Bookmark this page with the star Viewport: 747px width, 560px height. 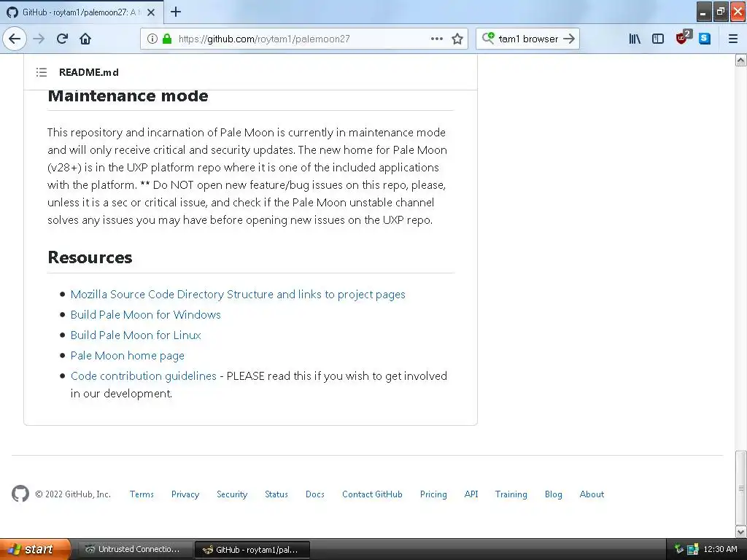pos(457,39)
